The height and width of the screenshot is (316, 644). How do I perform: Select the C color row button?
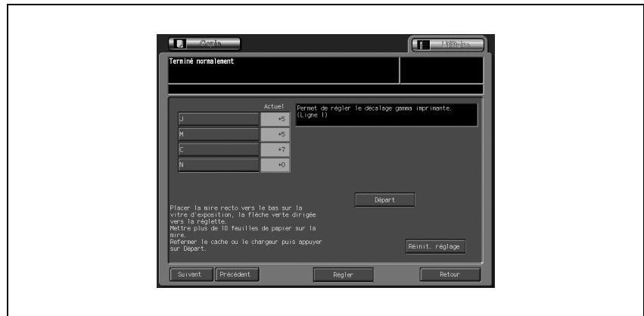coord(219,150)
